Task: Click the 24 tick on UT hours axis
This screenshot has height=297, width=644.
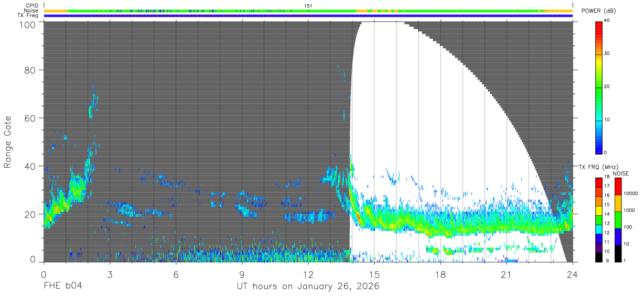Action: [573, 274]
